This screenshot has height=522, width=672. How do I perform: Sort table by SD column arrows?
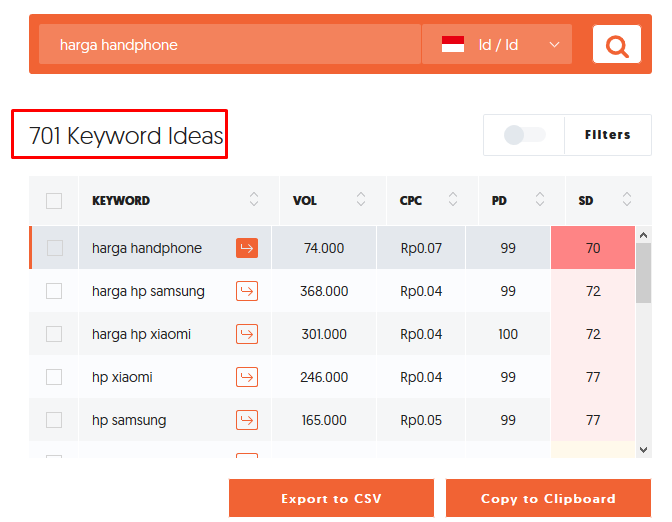click(x=627, y=199)
